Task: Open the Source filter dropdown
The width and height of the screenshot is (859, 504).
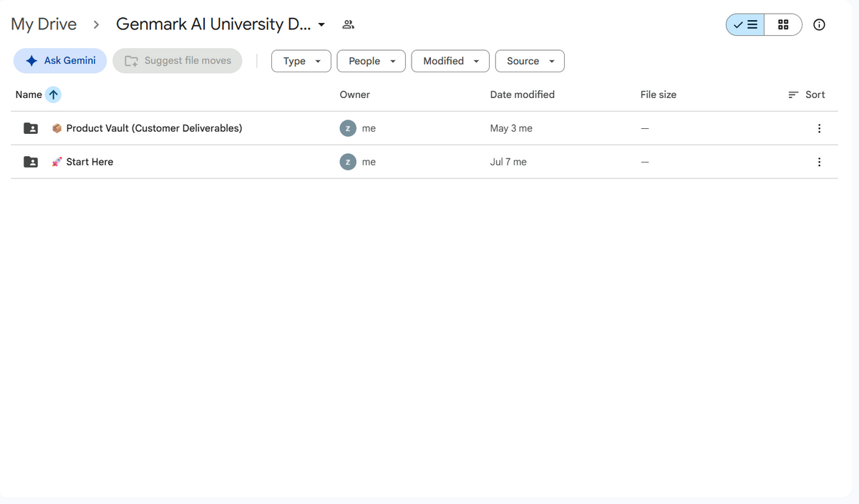Action: coord(530,61)
